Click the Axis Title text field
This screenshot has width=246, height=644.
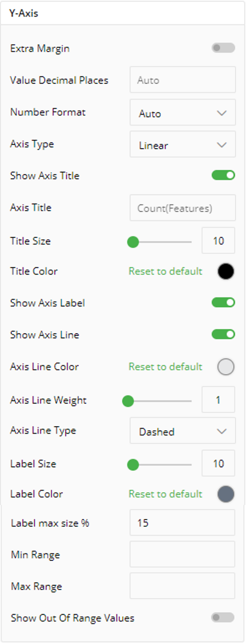[x=183, y=208]
